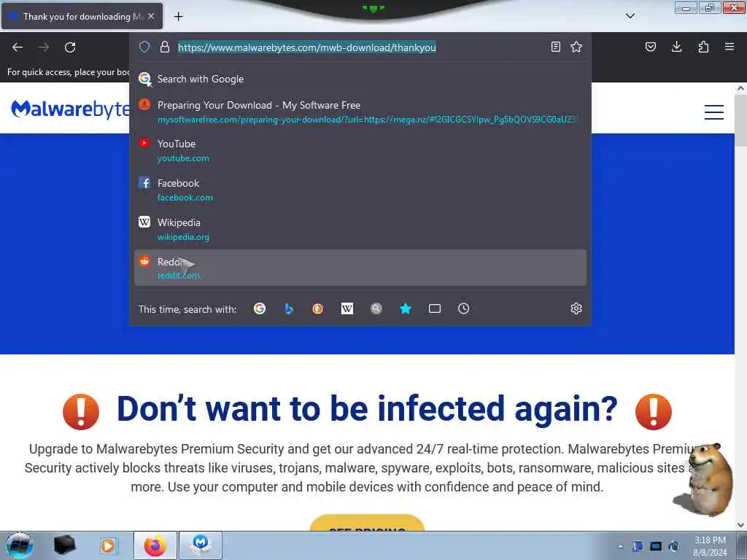747x560 pixels.
Task: Open the tracking protection shield icon
Action: pyautogui.click(x=144, y=47)
